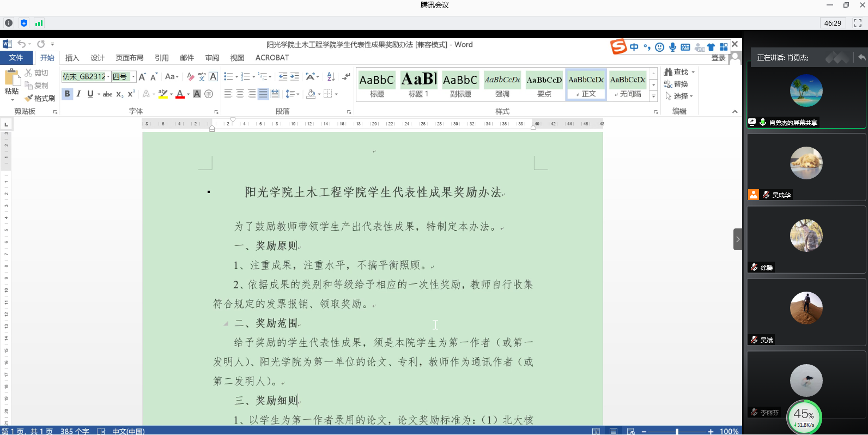Align text right
The height and width of the screenshot is (435, 868).
(251, 94)
